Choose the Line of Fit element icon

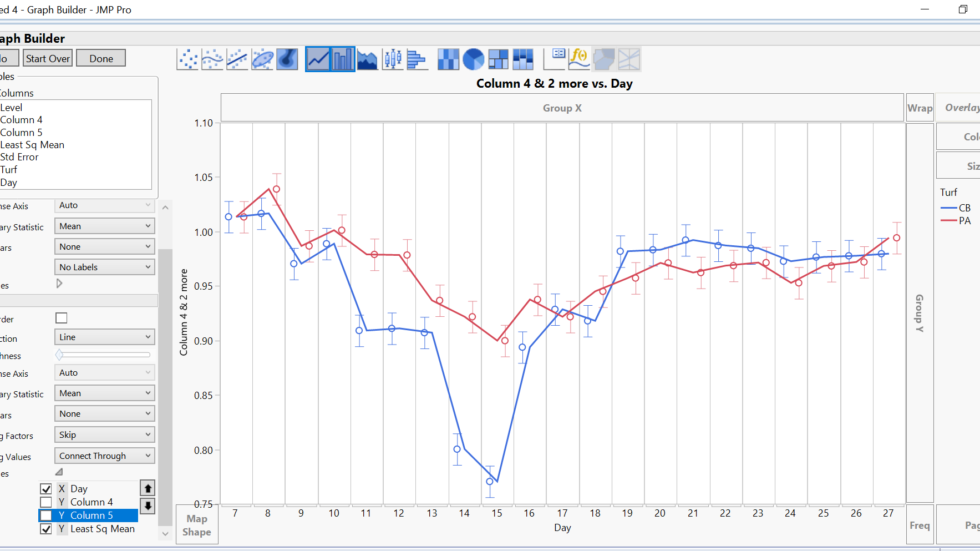[237, 59]
